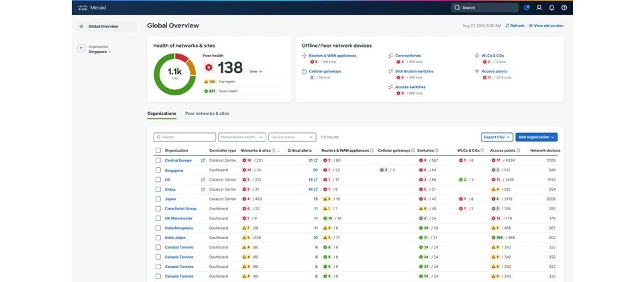Click external link icon next to Central Europe
Image resolution: width=644 pixels, height=282 pixels.
(203, 160)
